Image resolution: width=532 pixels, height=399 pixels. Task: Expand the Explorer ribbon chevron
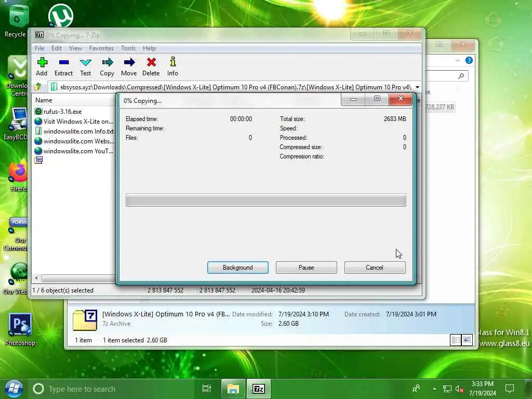tap(457, 60)
